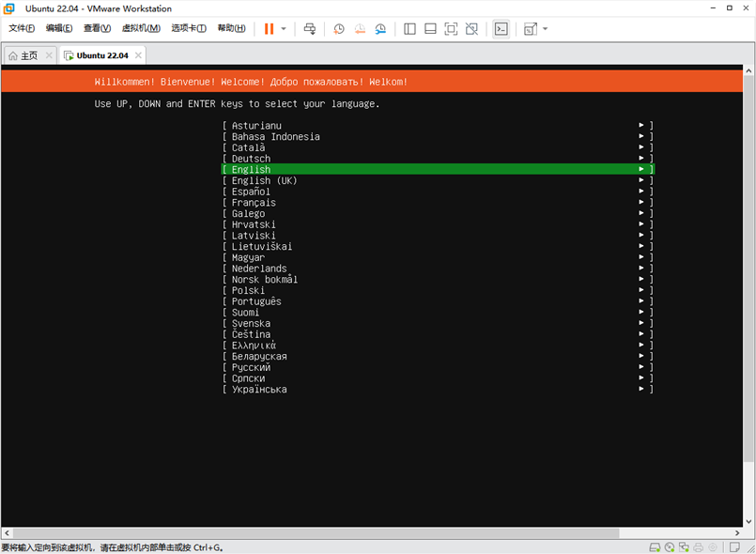Screen dimensions: 756x554
Task: Select the Hrvatski language
Action: click(438, 224)
